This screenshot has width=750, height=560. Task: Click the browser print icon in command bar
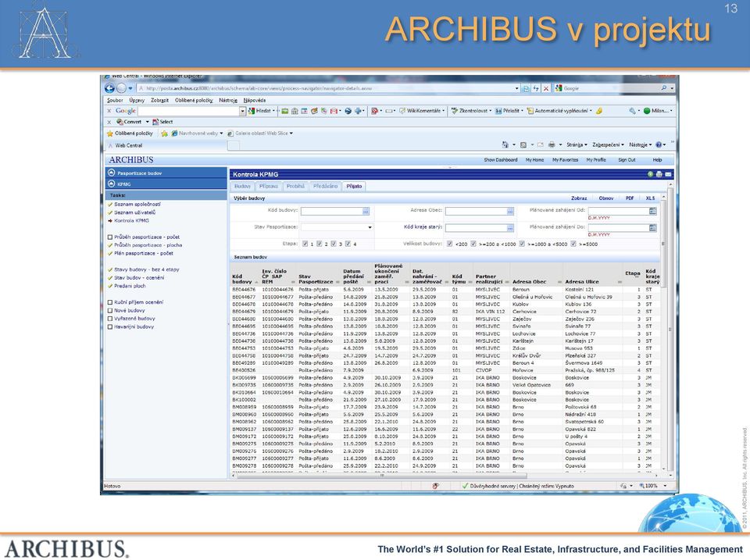pos(552,144)
